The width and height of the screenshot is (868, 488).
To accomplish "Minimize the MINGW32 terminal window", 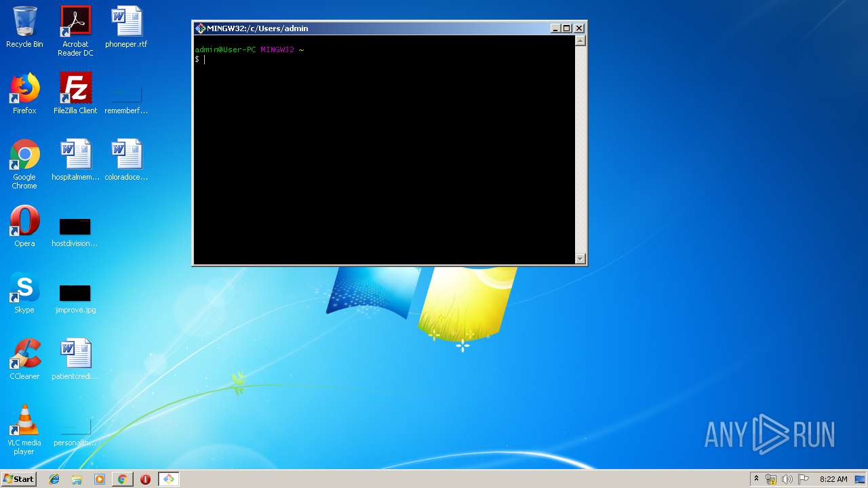I will (x=555, y=28).
